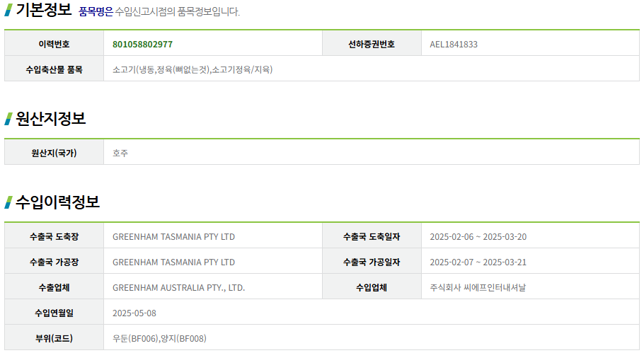
Task: Click the 수출국 가공장 company name value
Action: point(173,262)
